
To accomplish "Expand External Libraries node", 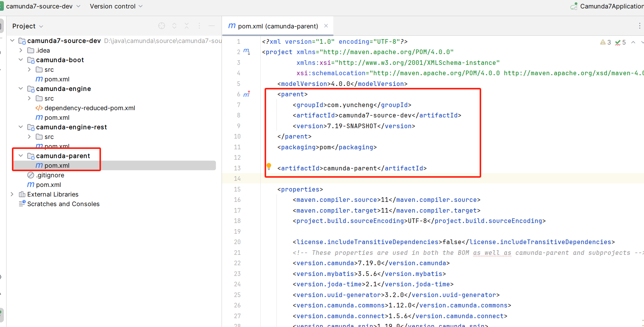I will [12, 194].
